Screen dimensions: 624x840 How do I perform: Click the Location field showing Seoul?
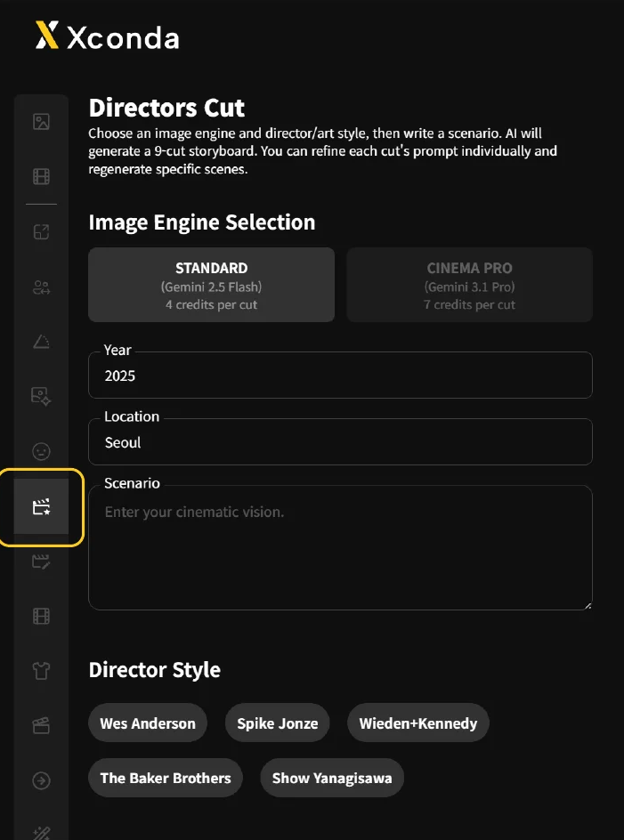(340, 442)
